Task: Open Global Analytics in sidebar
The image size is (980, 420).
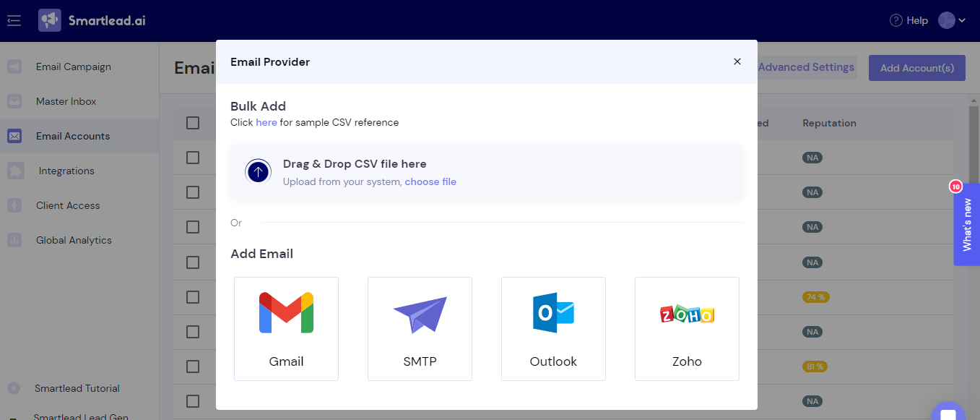Action: point(74,240)
